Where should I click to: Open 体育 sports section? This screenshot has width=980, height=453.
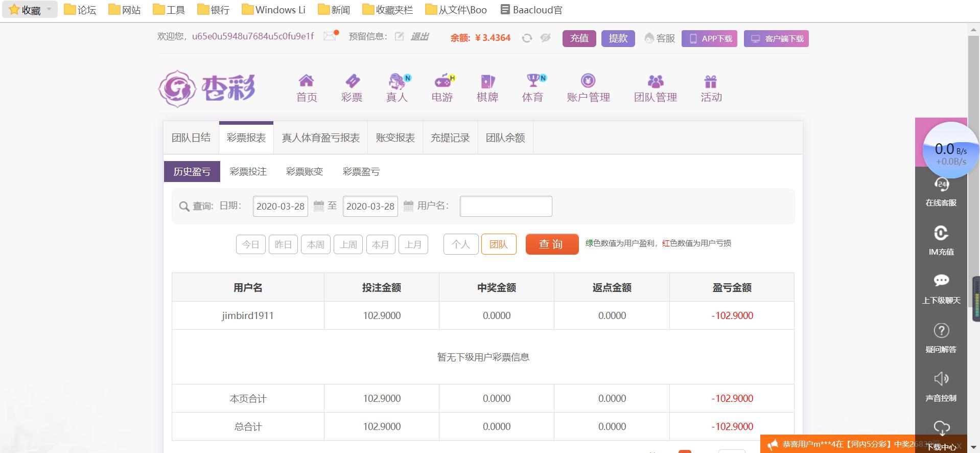pyautogui.click(x=533, y=88)
